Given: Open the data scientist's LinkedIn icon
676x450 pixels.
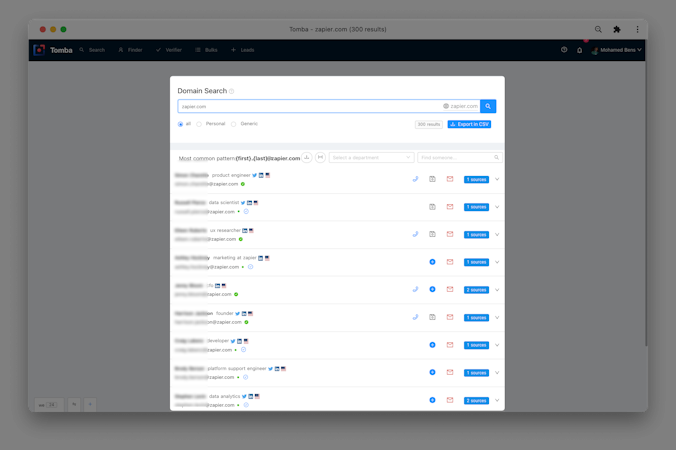Looking at the screenshot, I should [x=249, y=203].
